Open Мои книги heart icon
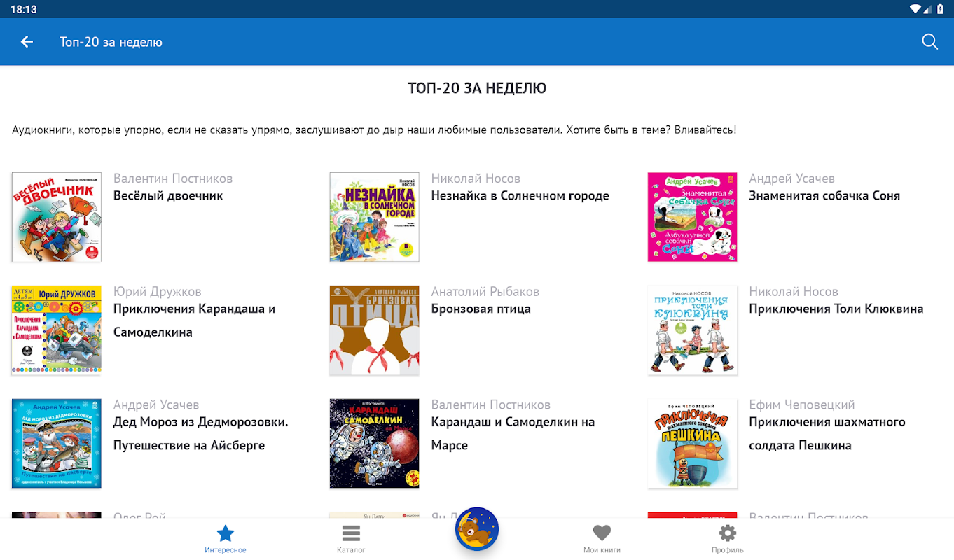Image resolution: width=954 pixels, height=560 pixels. coord(602,533)
